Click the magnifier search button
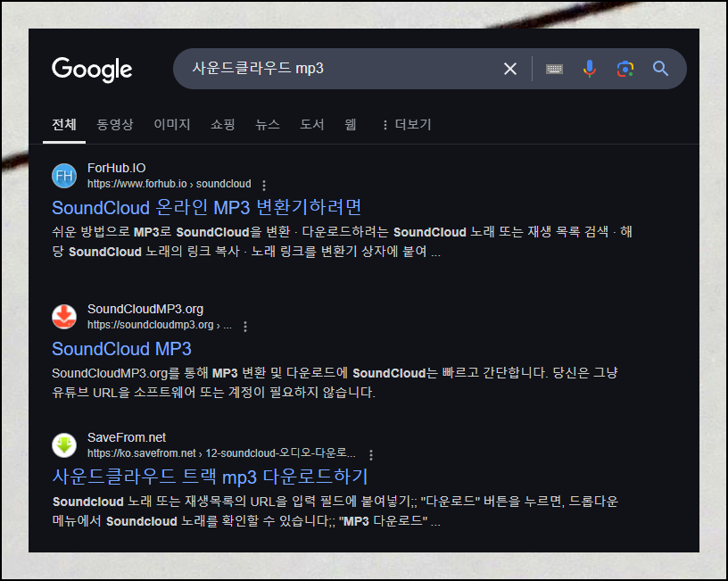728x581 pixels. [x=661, y=69]
